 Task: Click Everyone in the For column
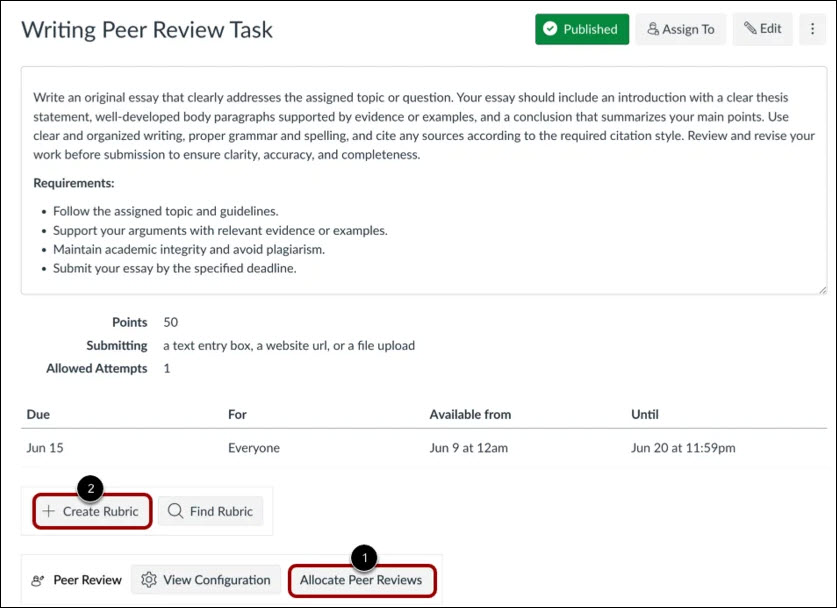[254, 448]
